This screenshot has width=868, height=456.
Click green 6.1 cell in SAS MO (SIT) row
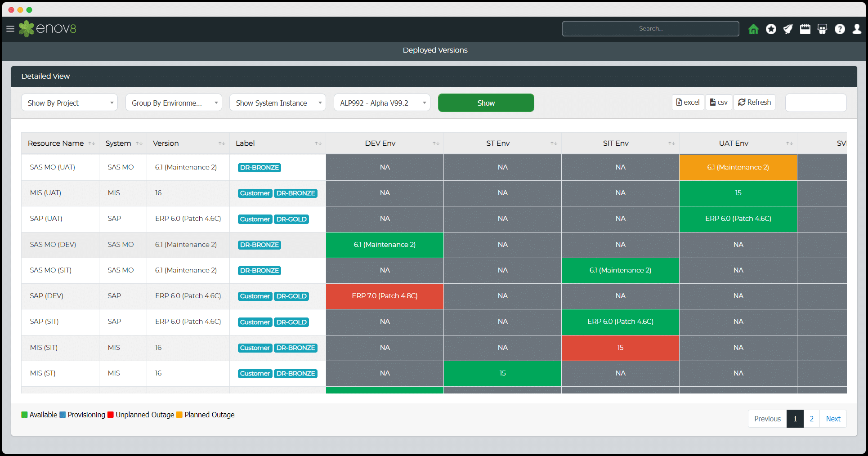click(x=620, y=270)
